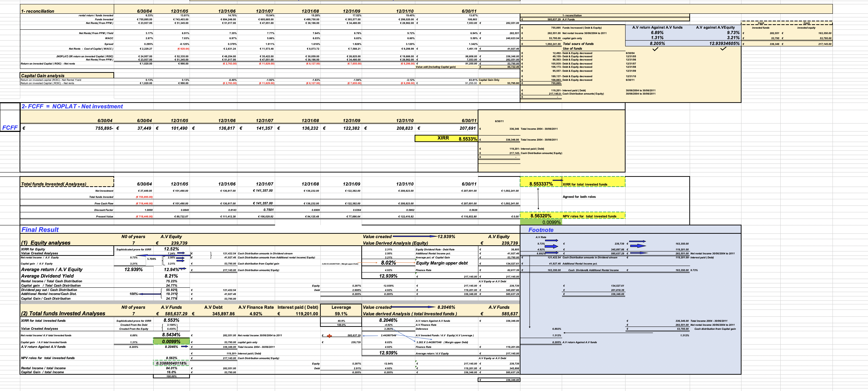868x391 pixels.
Task: Click the 'Deference' label
Action: coord(422,329)
